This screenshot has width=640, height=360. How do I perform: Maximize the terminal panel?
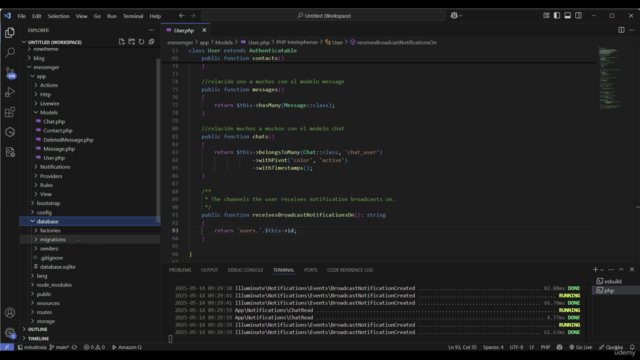[621, 269]
